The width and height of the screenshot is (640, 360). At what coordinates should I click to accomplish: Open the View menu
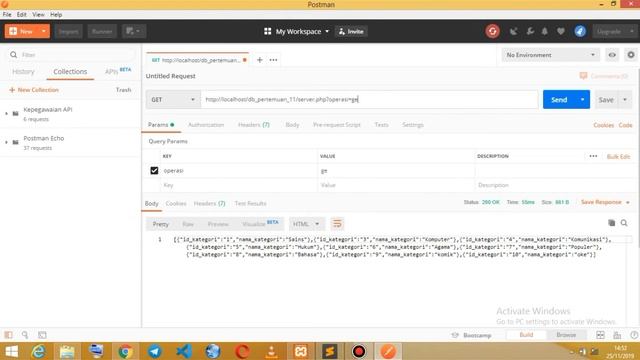point(38,14)
